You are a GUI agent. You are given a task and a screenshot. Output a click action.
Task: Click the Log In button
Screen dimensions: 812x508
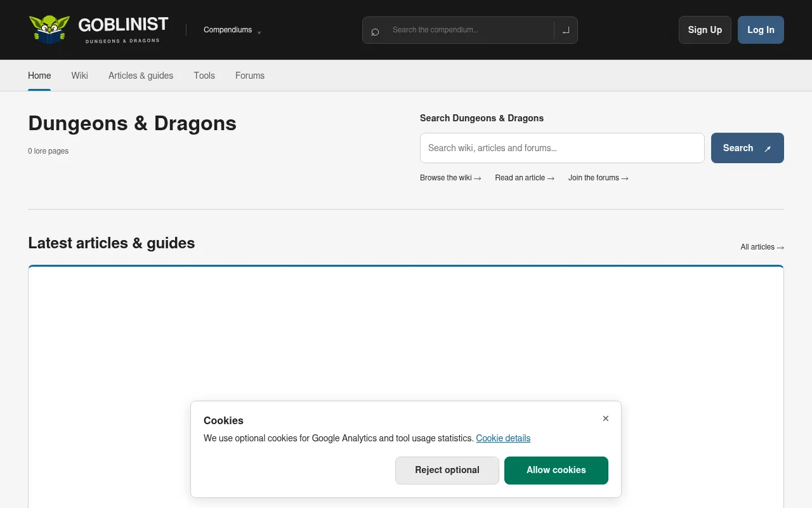(761, 30)
